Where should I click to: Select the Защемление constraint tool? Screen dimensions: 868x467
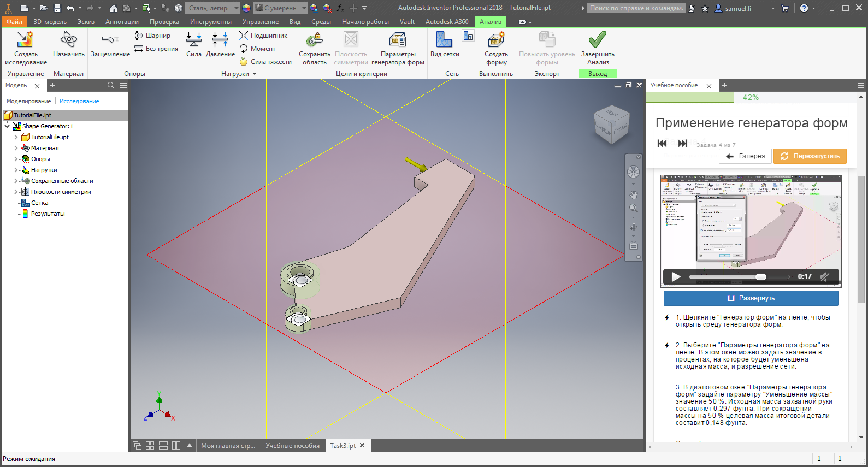click(110, 44)
